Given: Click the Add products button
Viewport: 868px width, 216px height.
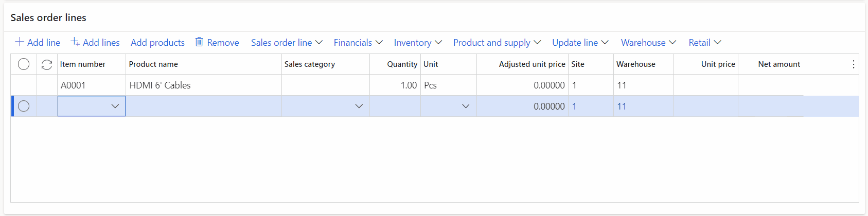Looking at the screenshot, I should (x=157, y=43).
